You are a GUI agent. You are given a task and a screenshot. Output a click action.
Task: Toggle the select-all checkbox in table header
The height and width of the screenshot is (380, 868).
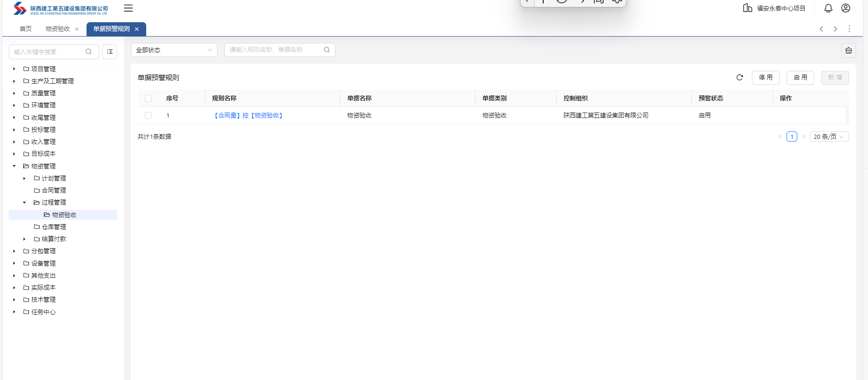tap(149, 98)
